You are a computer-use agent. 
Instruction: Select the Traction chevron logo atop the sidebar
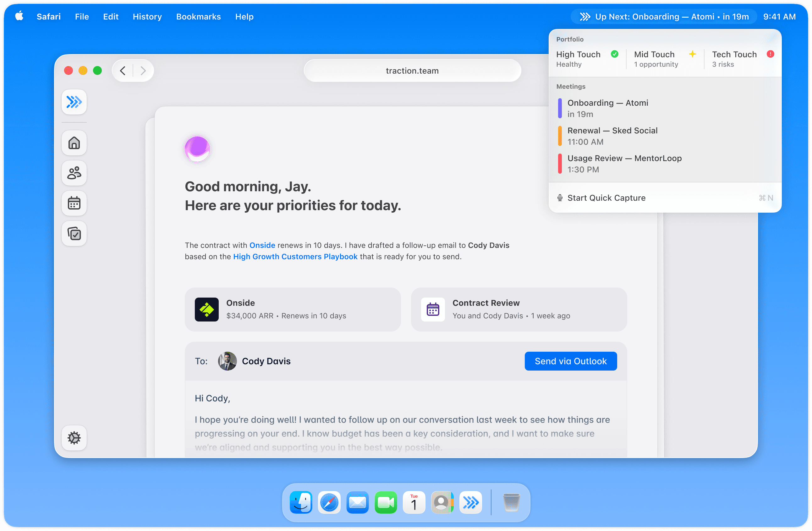74,101
